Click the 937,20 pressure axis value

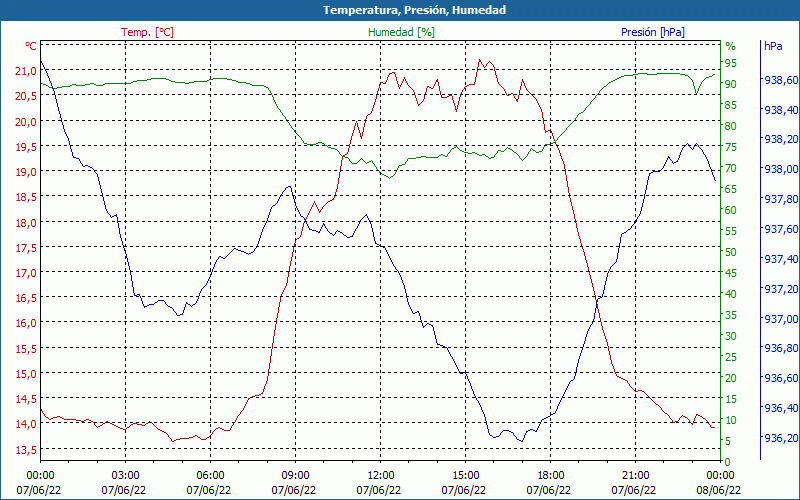781,289
